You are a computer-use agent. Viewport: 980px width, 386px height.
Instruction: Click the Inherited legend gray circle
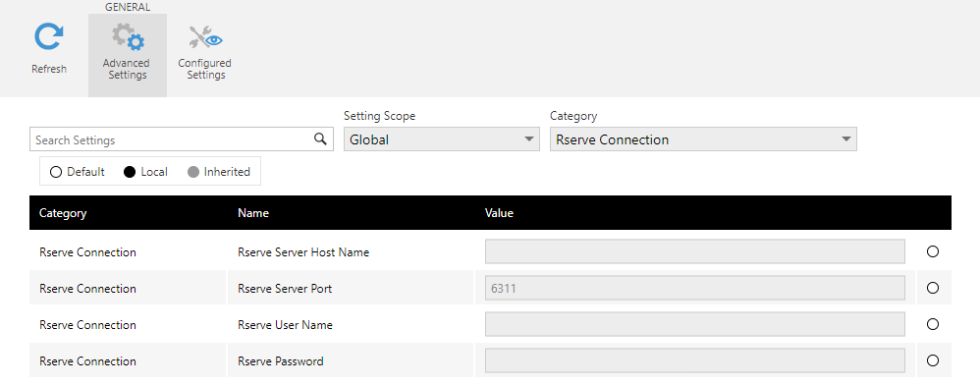tap(193, 172)
